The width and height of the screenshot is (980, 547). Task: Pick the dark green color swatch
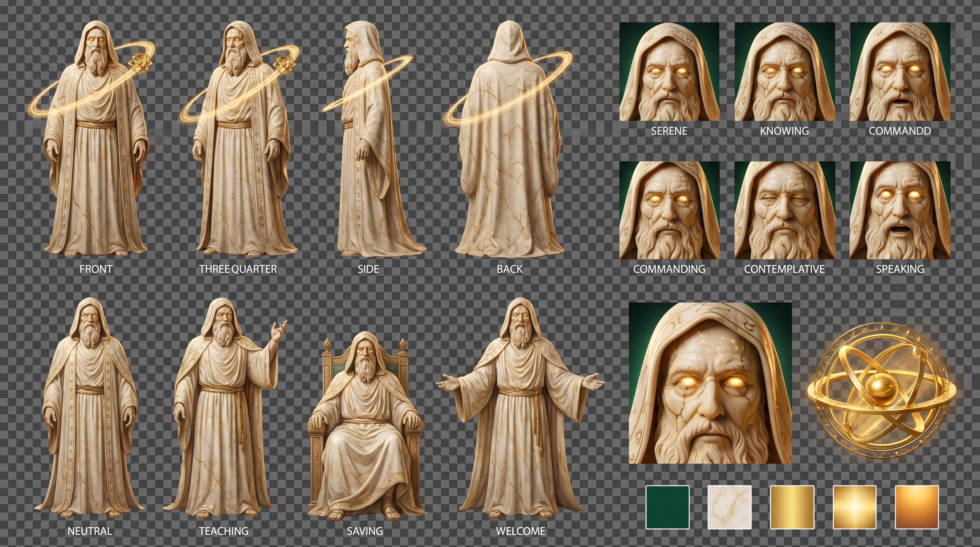point(668,507)
